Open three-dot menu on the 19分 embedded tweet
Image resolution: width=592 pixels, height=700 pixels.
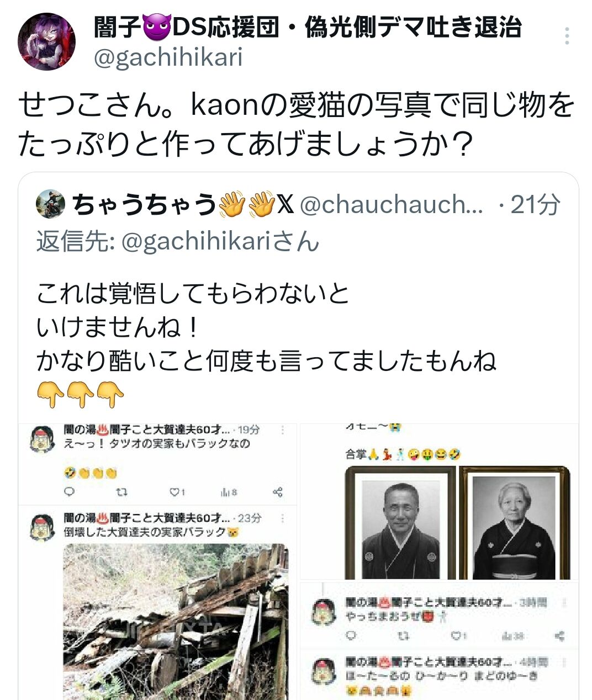(283, 429)
